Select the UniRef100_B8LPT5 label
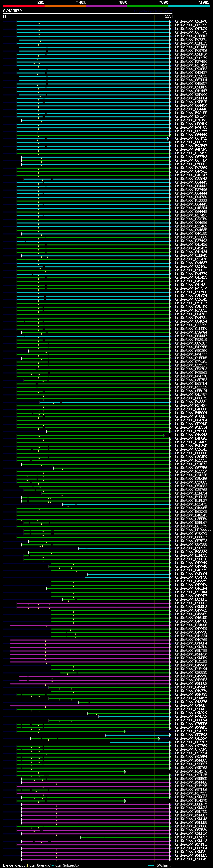Viewport: 213px width, 868px height. (191, 804)
